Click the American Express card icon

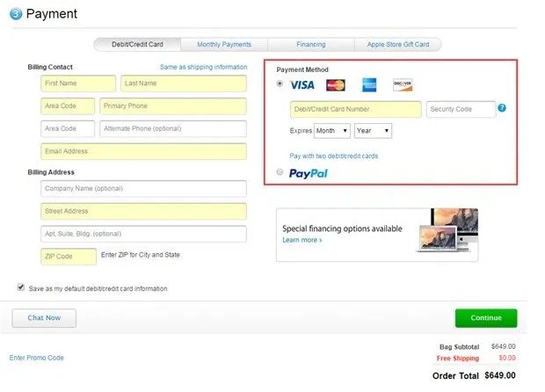click(369, 84)
